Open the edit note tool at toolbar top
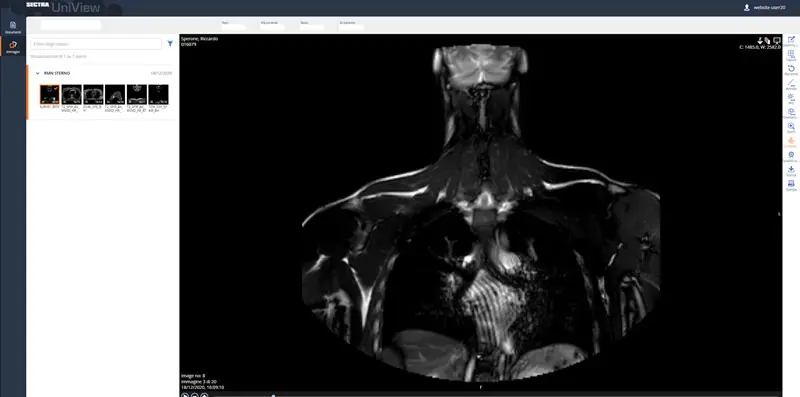This screenshot has width=800, height=397. [791, 40]
